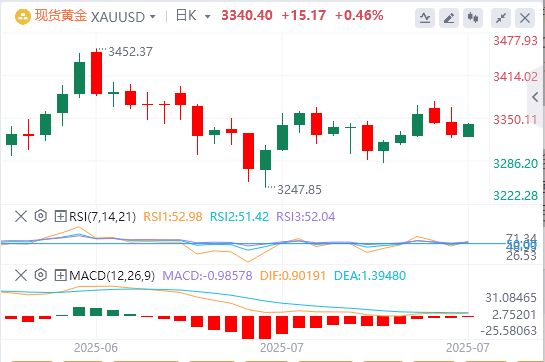Click the RSI2:51.42 value
545x362 pixels.
[x=239, y=217]
